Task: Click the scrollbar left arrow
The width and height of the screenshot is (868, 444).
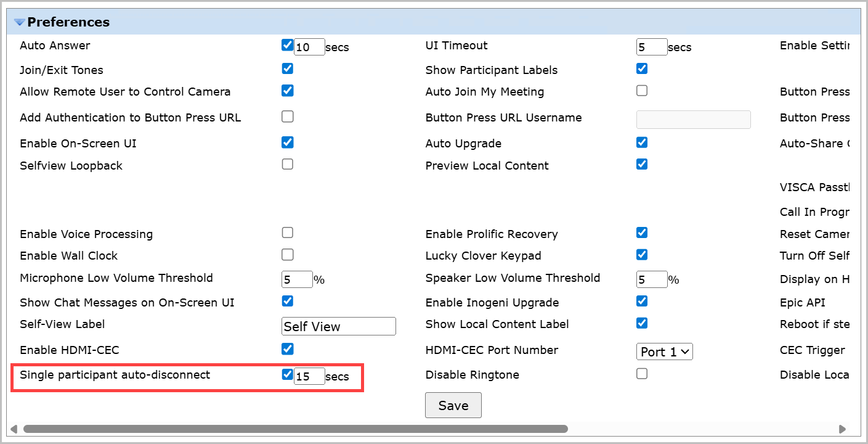Action: point(13,429)
